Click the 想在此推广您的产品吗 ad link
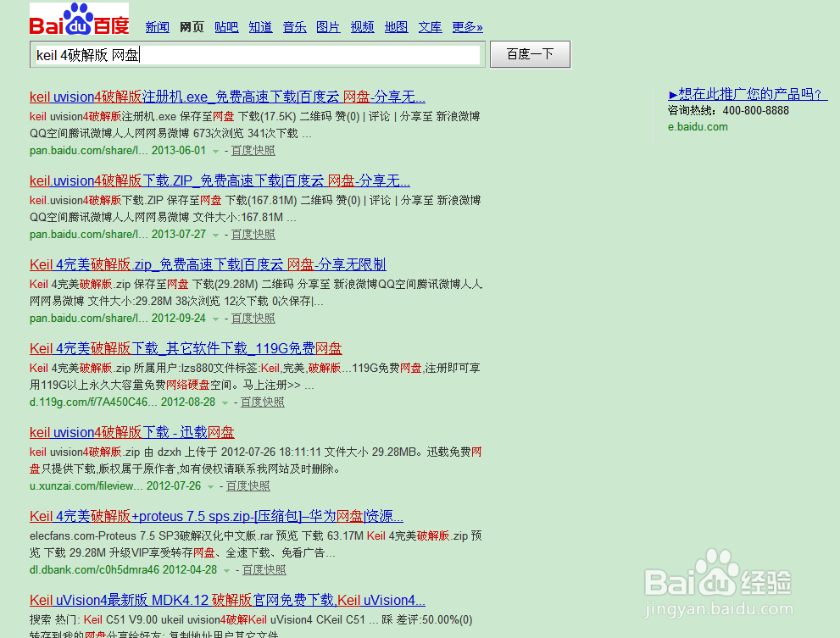840x638 pixels. [x=748, y=94]
